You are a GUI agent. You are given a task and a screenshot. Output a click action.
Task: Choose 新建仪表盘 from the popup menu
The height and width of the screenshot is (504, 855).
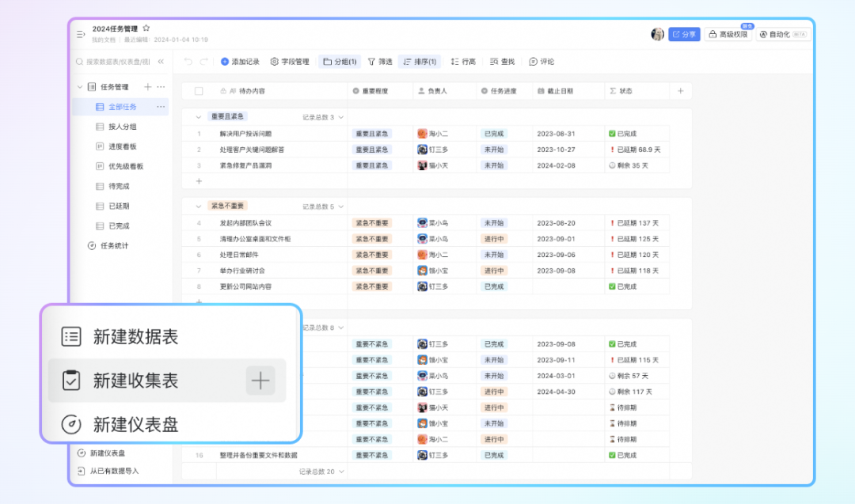coord(135,425)
